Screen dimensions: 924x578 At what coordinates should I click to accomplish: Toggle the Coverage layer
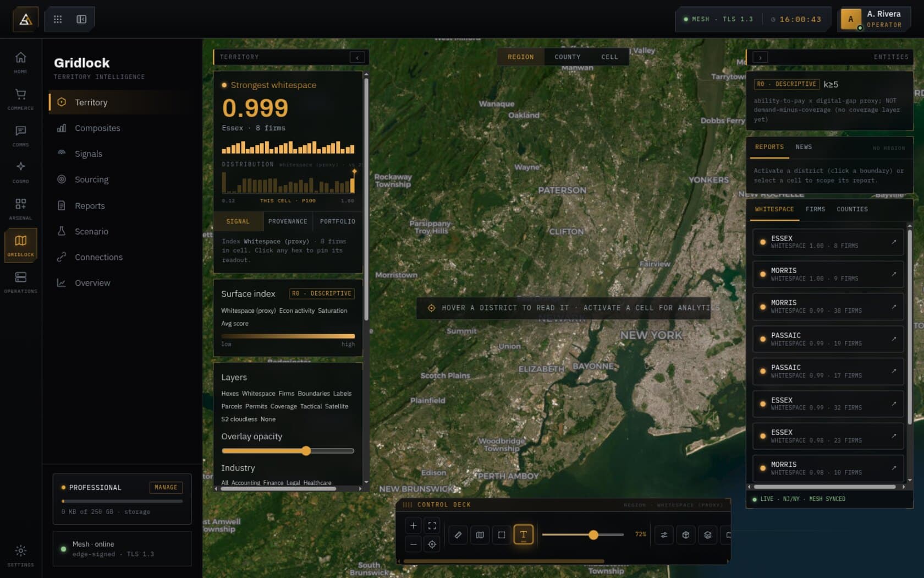coord(283,406)
